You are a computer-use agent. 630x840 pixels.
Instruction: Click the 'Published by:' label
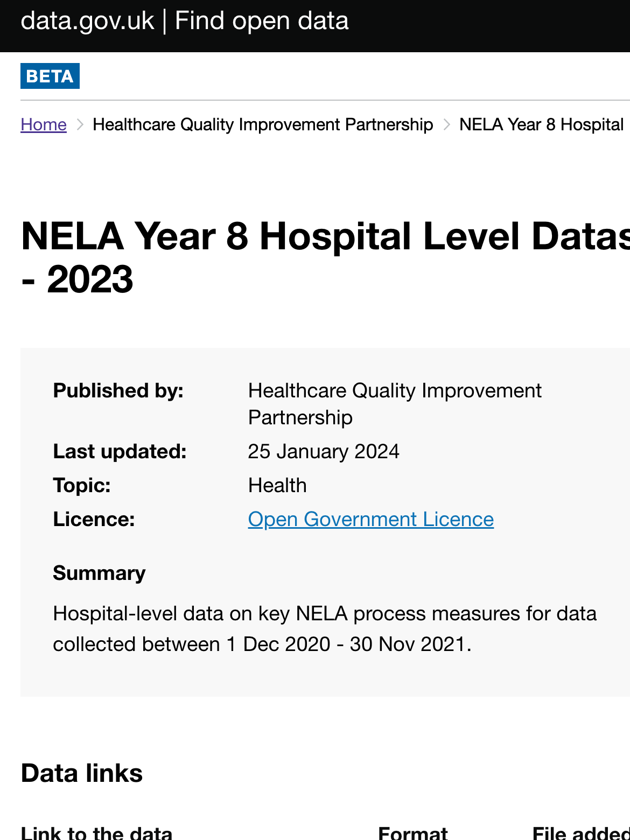click(118, 390)
